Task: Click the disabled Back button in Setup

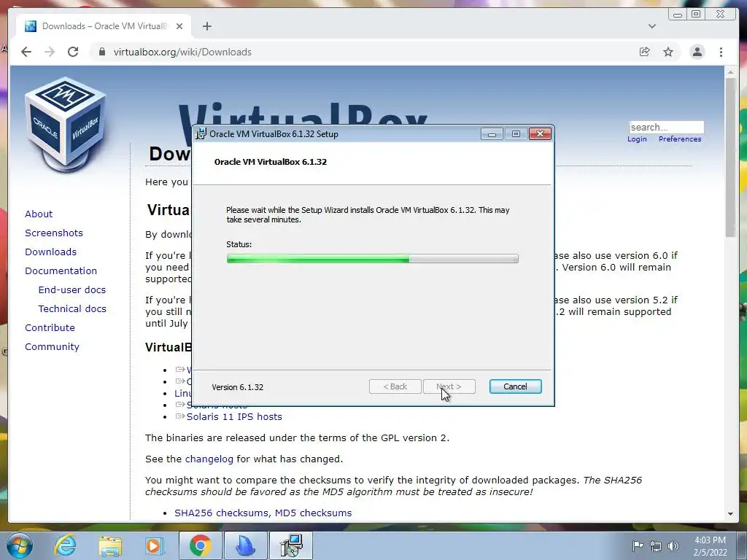Action: click(x=395, y=386)
